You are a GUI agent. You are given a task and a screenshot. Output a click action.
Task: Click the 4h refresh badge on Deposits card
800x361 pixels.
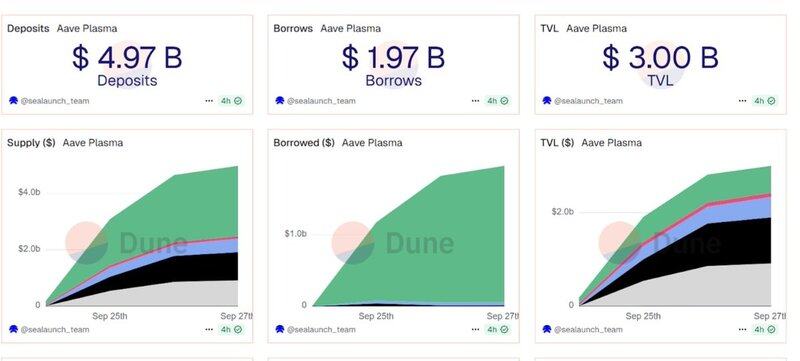[x=231, y=101]
